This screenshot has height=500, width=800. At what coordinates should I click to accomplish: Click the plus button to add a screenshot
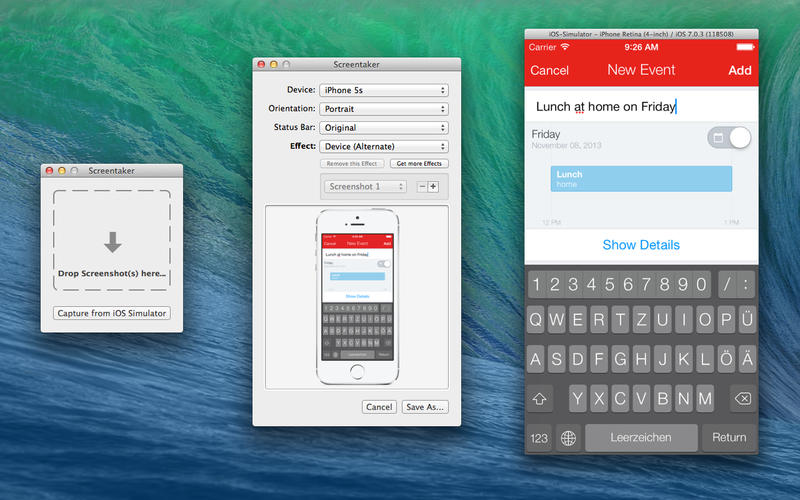[433, 187]
